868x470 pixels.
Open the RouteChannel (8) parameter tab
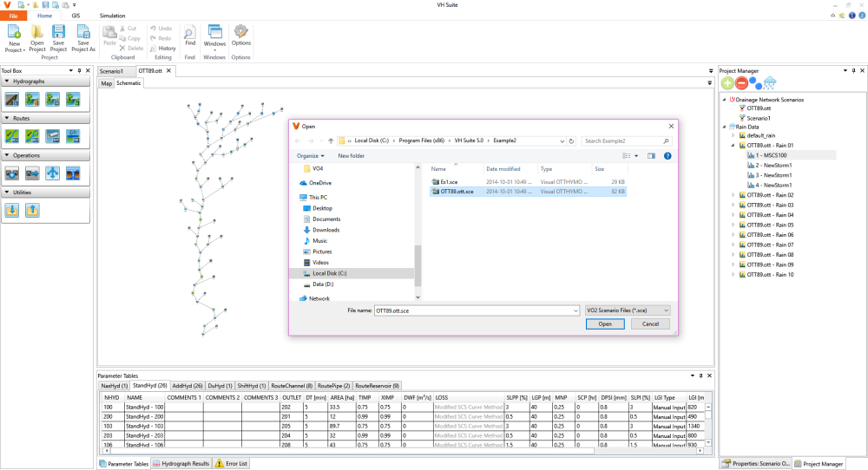coord(292,385)
